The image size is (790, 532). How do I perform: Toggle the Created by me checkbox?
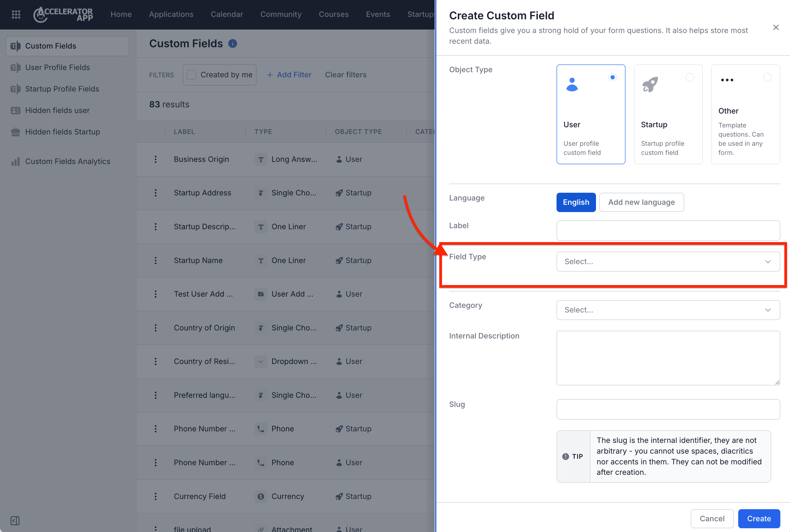coord(191,75)
